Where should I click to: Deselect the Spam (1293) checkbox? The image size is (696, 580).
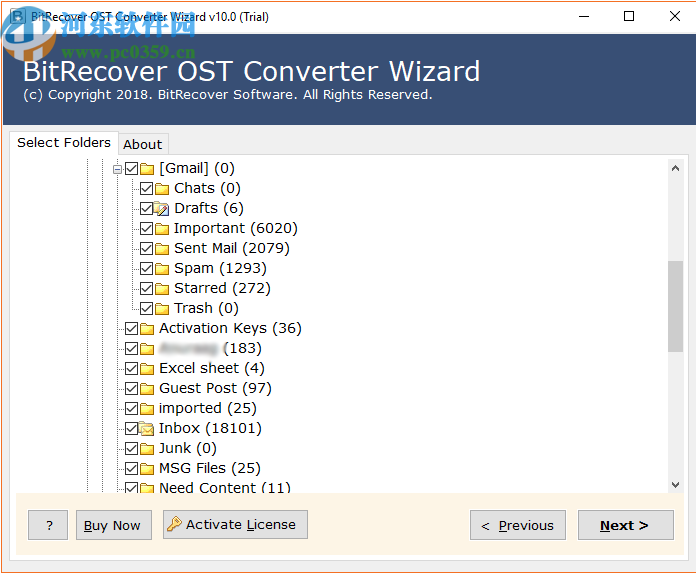(x=146, y=268)
